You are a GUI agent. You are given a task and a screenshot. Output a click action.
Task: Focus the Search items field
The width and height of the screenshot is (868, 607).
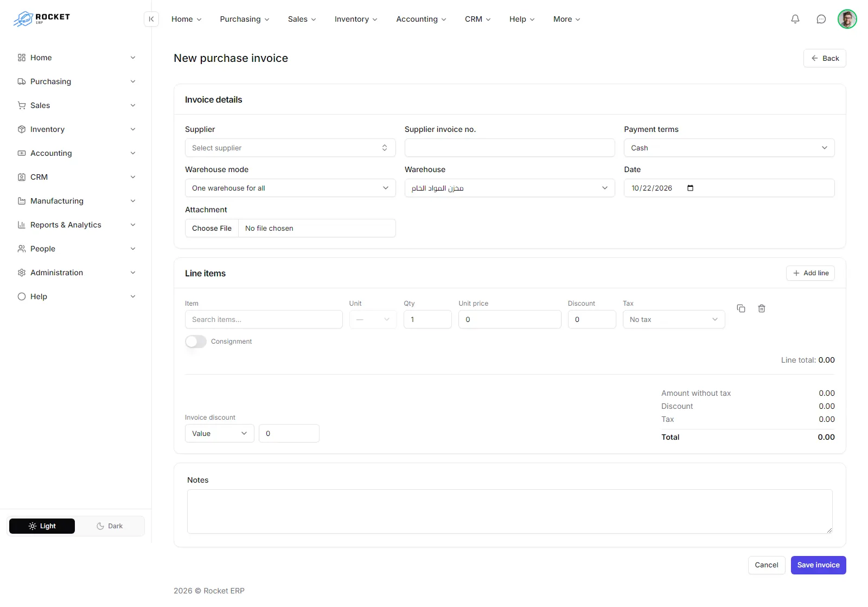point(264,319)
